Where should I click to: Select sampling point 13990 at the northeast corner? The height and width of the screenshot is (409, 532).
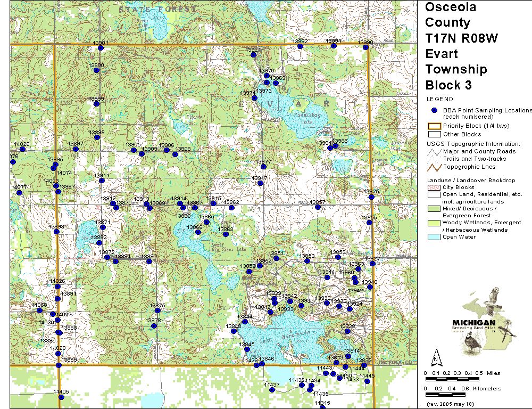[365, 48]
